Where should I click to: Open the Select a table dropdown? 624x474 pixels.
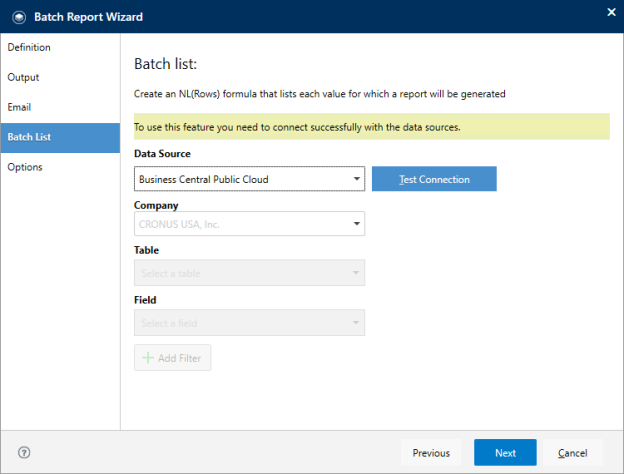[x=249, y=273]
